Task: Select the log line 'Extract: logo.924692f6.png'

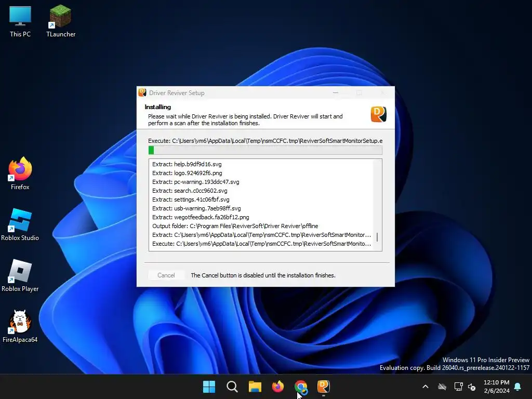Action: click(187, 173)
